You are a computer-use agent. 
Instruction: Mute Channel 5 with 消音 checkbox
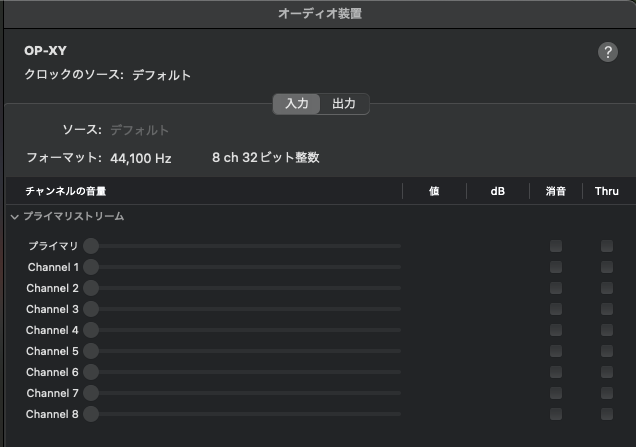[x=556, y=351]
